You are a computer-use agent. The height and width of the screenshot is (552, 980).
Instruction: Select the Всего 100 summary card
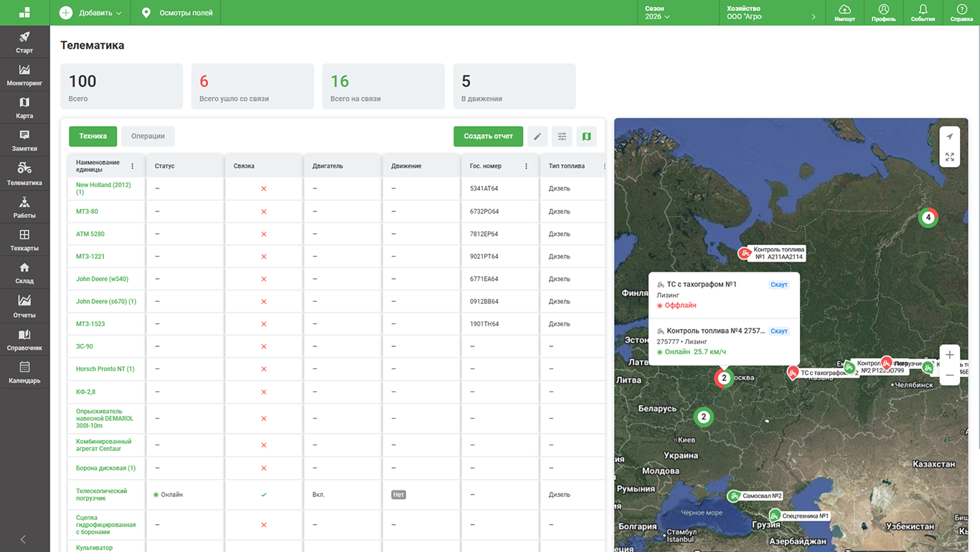[x=121, y=86]
